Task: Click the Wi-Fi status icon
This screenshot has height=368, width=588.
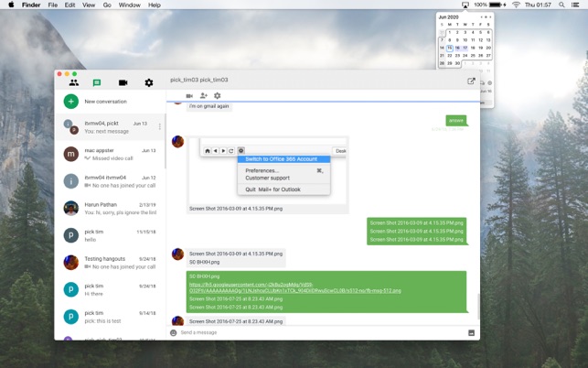Action: [516, 5]
